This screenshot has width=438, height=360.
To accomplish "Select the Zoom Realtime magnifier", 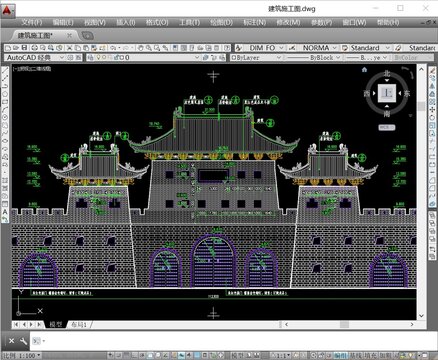I will coord(149,48).
